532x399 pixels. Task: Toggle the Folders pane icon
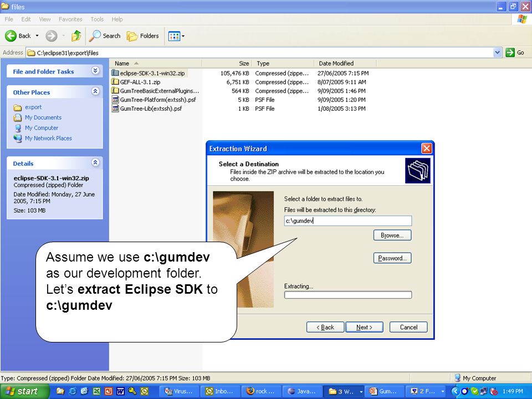coord(132,35)
